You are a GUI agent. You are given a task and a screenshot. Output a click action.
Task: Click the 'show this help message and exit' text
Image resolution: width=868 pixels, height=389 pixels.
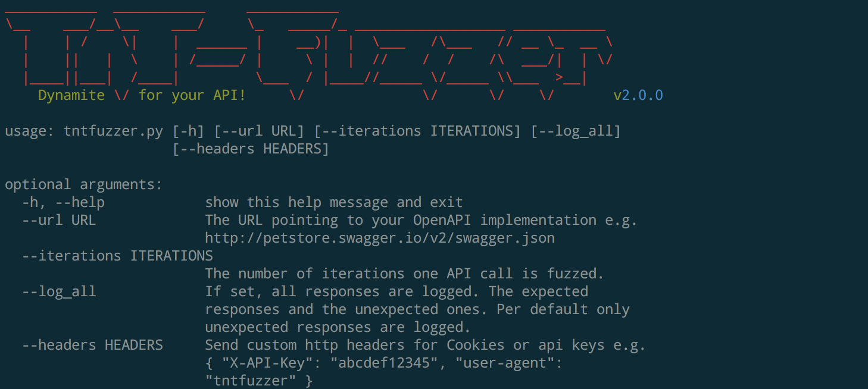tap(333, 203)
